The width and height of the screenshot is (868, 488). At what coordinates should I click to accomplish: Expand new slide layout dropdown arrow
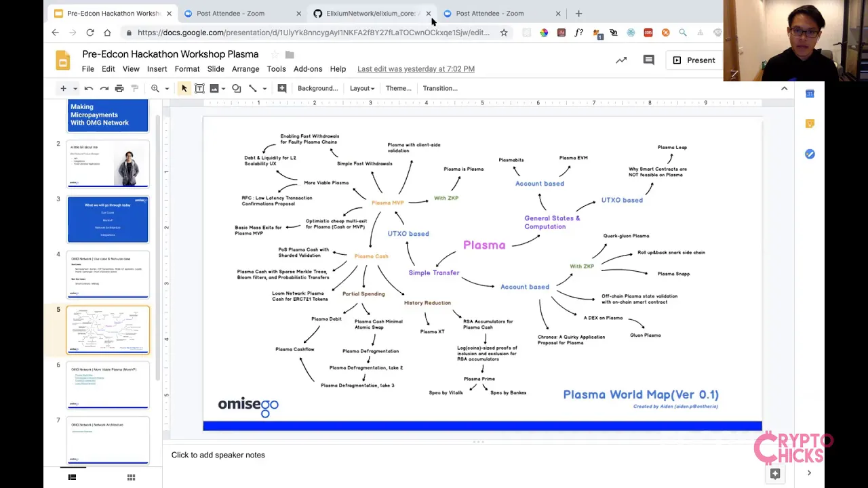pyautogui.click(x=75, y=89)
